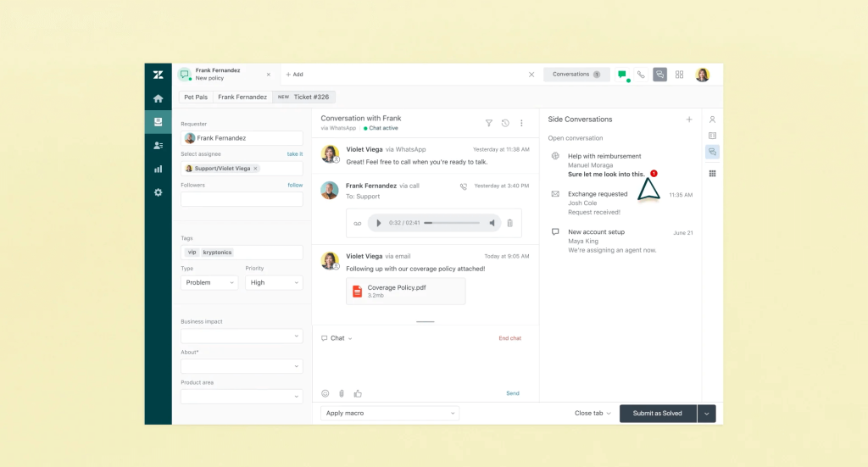Mute the audio recording volume

[x=492, y=223]
